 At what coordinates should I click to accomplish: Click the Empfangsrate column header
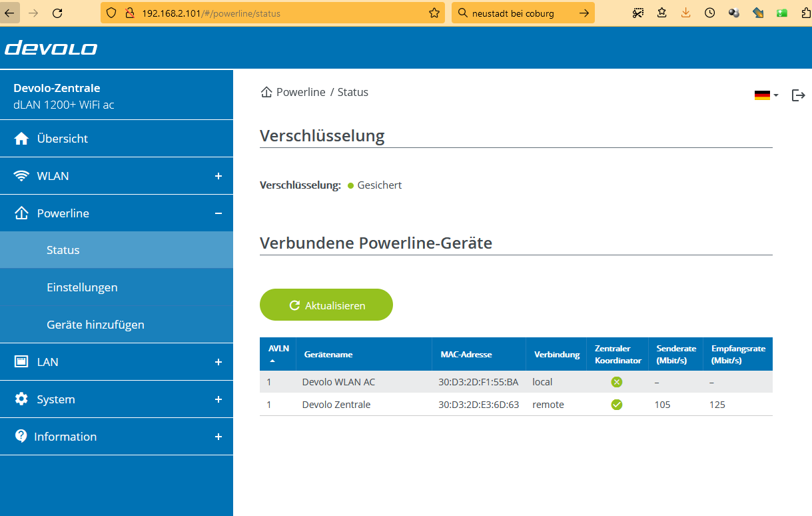pos(738,354)
